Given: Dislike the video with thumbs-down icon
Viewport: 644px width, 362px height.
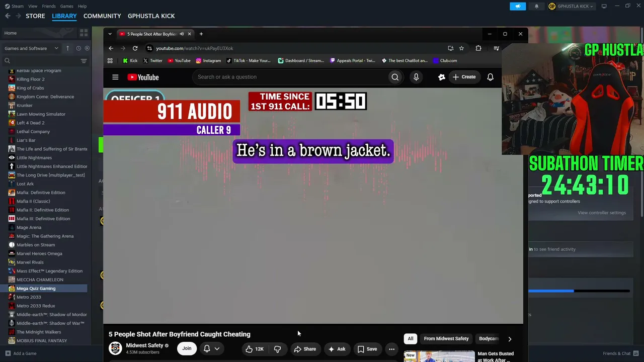Looking at the screenshot, I should pyautogui.click(x=277, y=349).
